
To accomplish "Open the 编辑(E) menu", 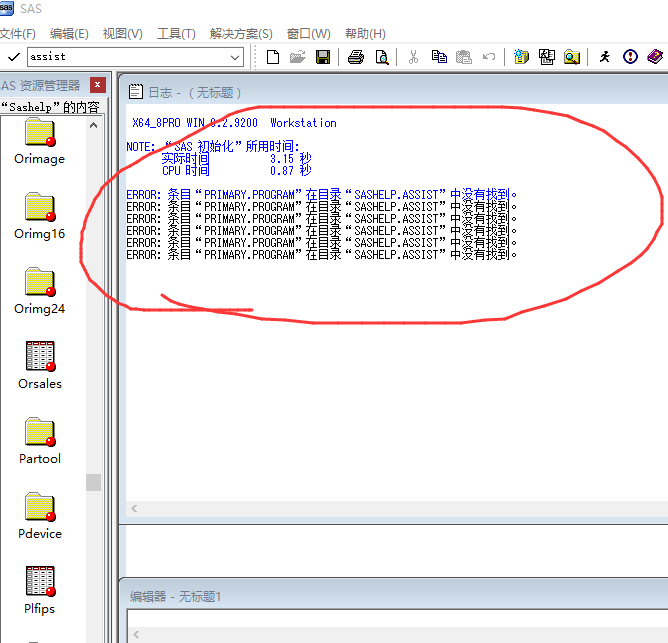I will 69,34.
